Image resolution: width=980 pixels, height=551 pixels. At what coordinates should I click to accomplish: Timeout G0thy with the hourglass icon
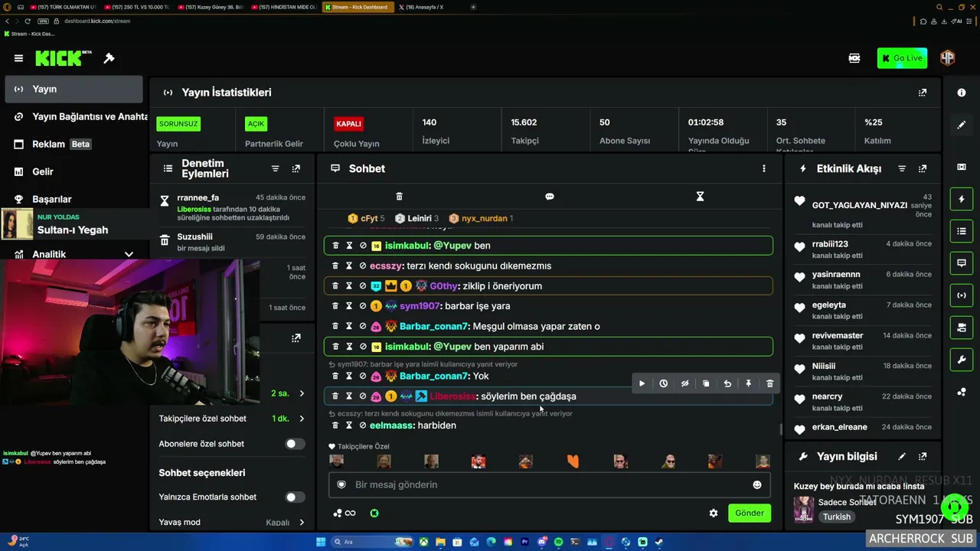tap(349, 286)
